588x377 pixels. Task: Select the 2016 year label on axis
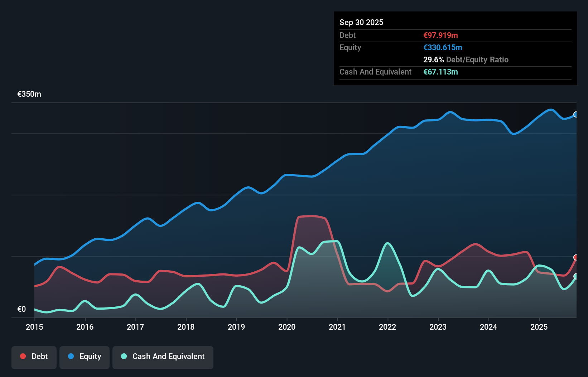pos(85,327)
